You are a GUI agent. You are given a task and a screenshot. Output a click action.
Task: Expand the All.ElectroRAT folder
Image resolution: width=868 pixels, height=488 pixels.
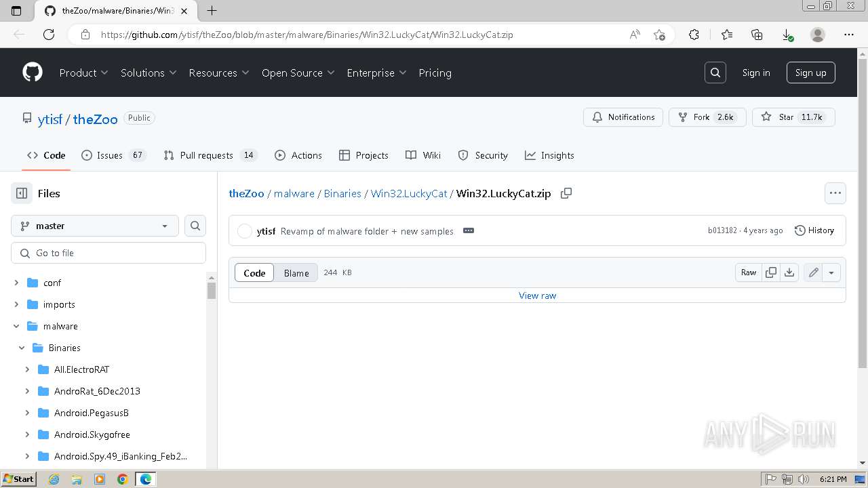27,369
